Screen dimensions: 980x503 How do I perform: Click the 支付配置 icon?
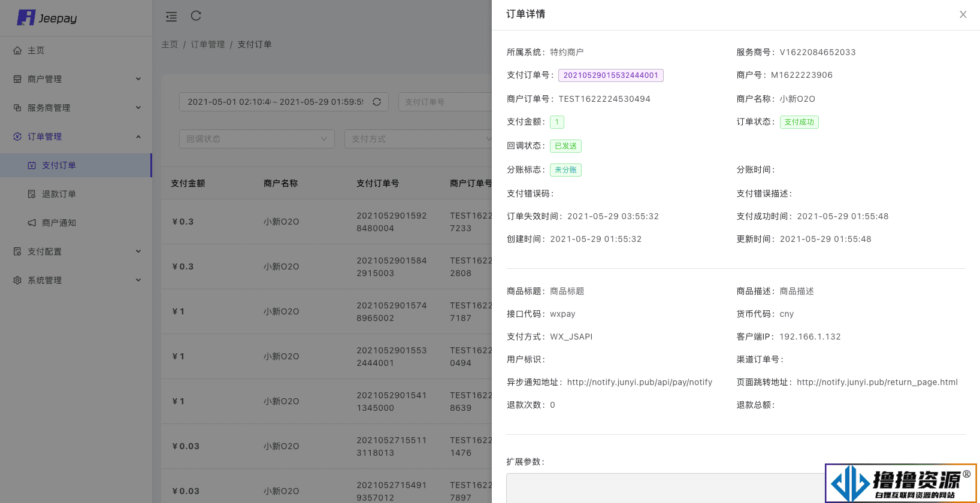point(17,251)
